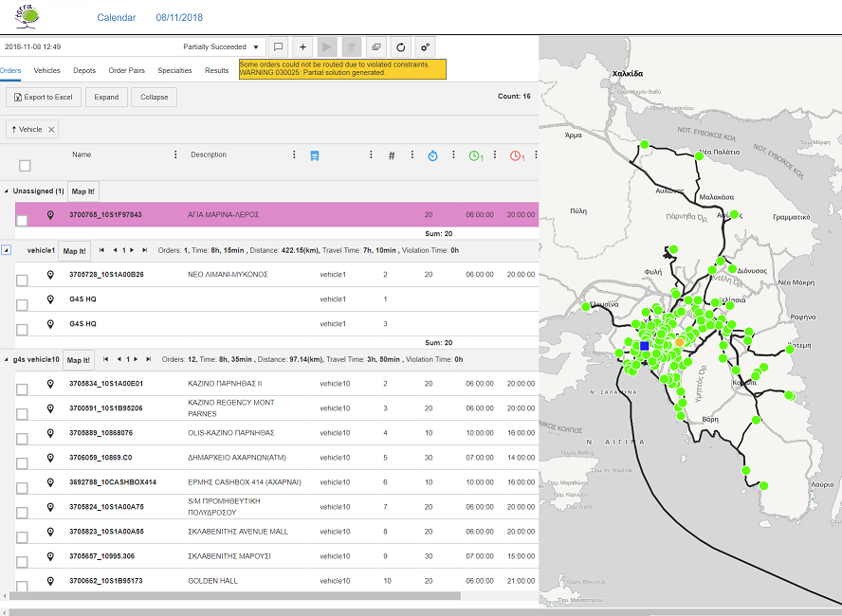
Task: Click the stacked windows toolbar icon
Action: [x=376, y=47]
